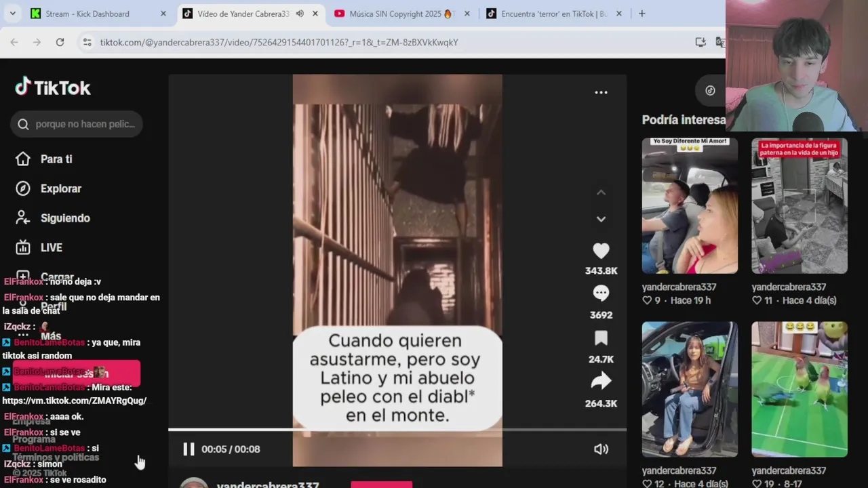Seek on the video progress bar
The height and width of the screenshot is (488, 868).
[x=397, y=430]
